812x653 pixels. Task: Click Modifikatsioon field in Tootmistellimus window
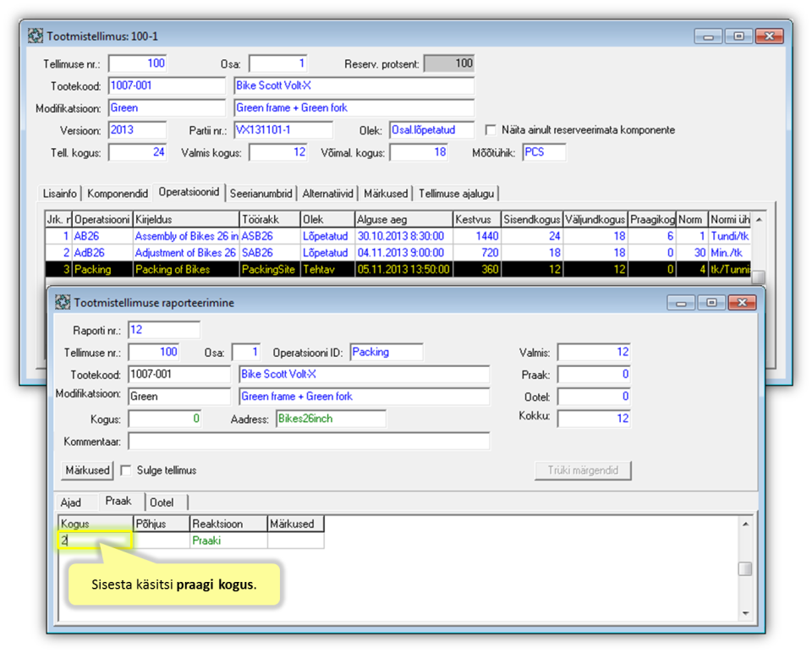point(167,107)
